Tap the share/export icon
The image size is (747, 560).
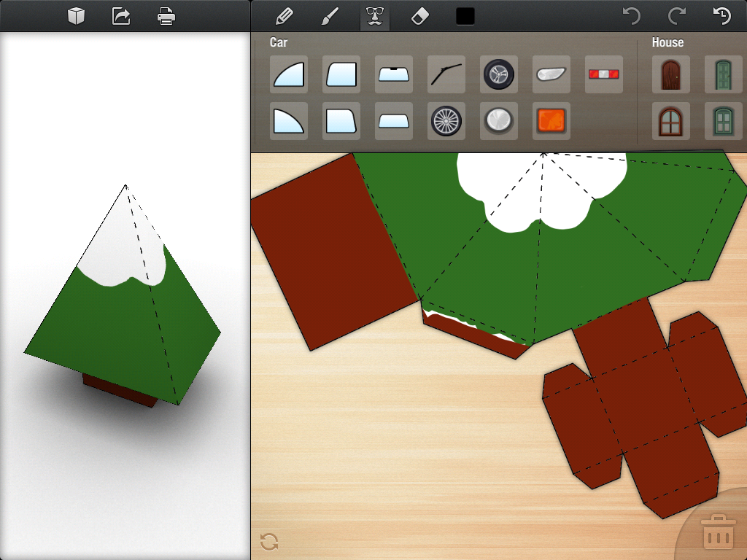click(x=121, y=16)
